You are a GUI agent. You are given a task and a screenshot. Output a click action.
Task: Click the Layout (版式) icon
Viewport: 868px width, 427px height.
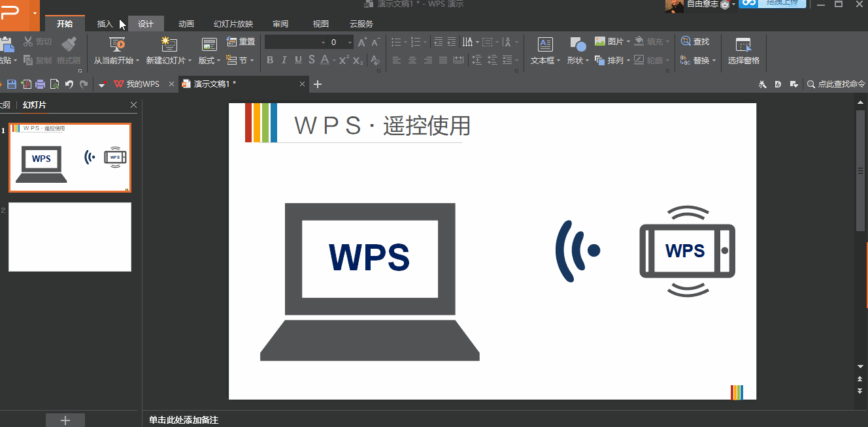pyautogui.click(x=209, y=44)
